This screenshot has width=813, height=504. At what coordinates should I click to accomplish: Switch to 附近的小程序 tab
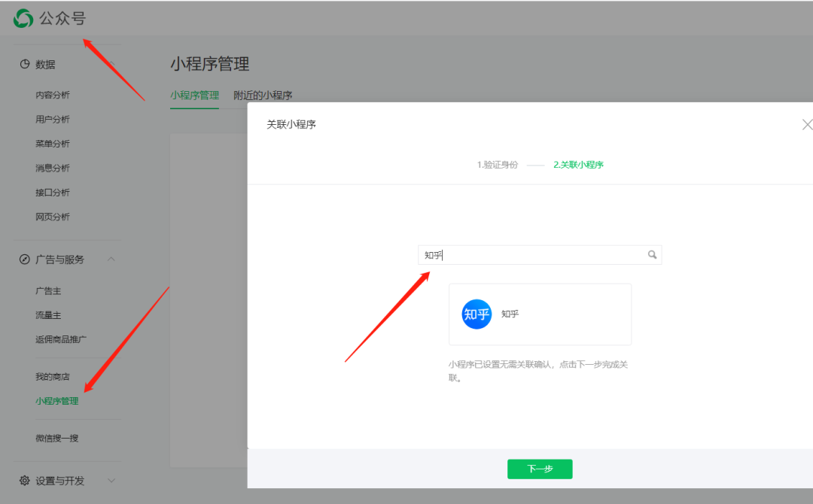click(263, 96)
